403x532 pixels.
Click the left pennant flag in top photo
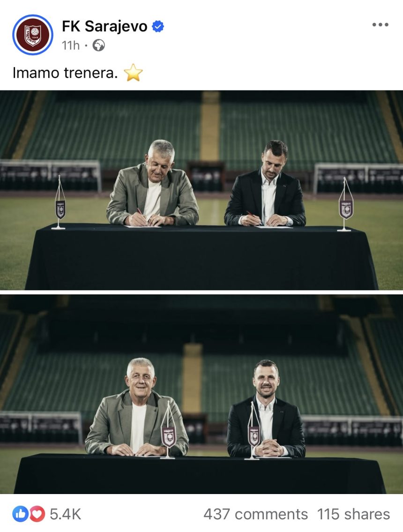tap(60, 202)
